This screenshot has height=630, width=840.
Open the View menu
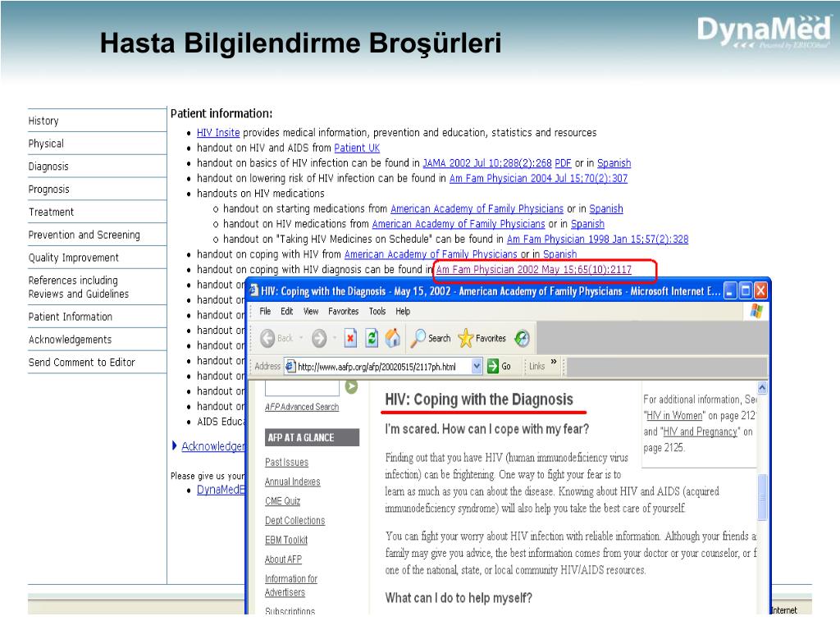[311, 311]
